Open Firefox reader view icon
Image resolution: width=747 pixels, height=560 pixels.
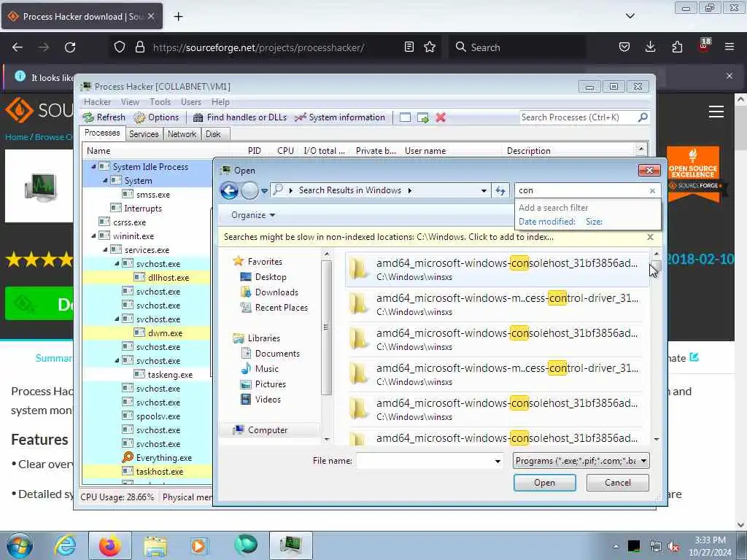409,47
